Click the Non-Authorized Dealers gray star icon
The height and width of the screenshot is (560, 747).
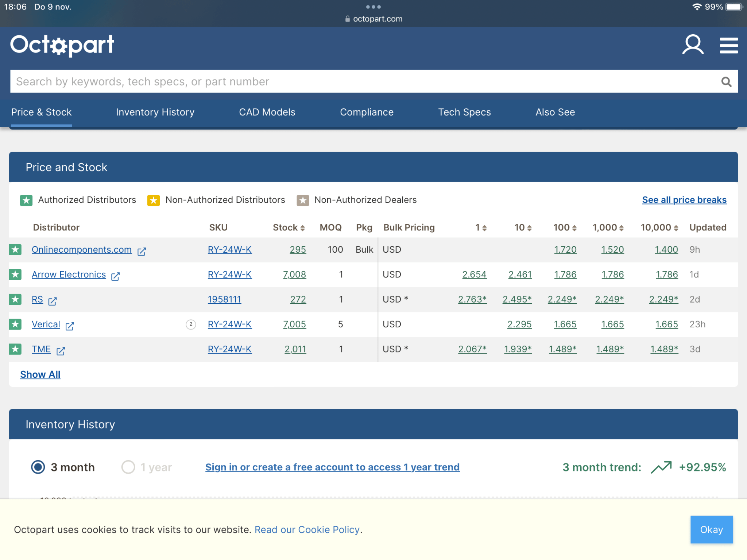pyautogui.click(x=303, y=200)
